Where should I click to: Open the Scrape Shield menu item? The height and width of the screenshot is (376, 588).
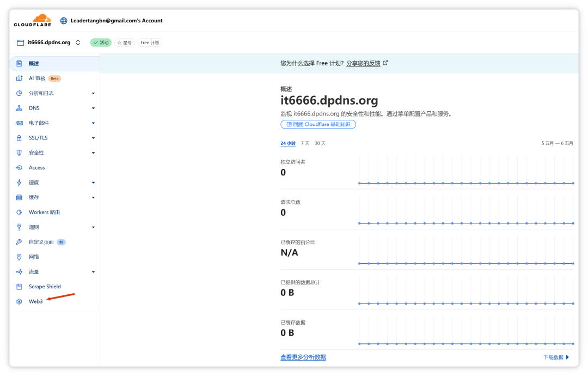coord(55,287)
